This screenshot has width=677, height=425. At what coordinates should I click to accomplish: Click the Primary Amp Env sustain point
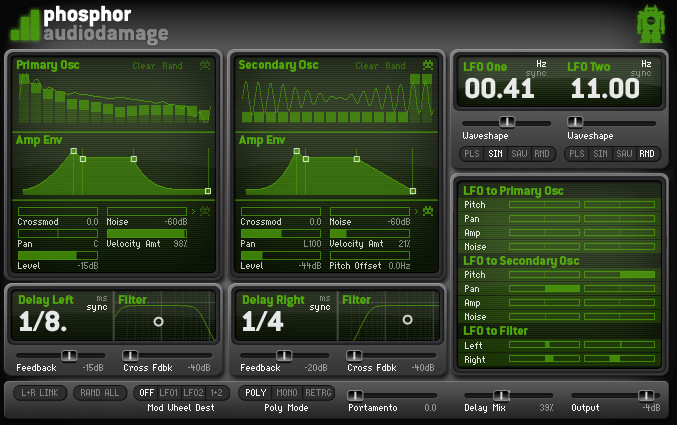coord(134,159)
